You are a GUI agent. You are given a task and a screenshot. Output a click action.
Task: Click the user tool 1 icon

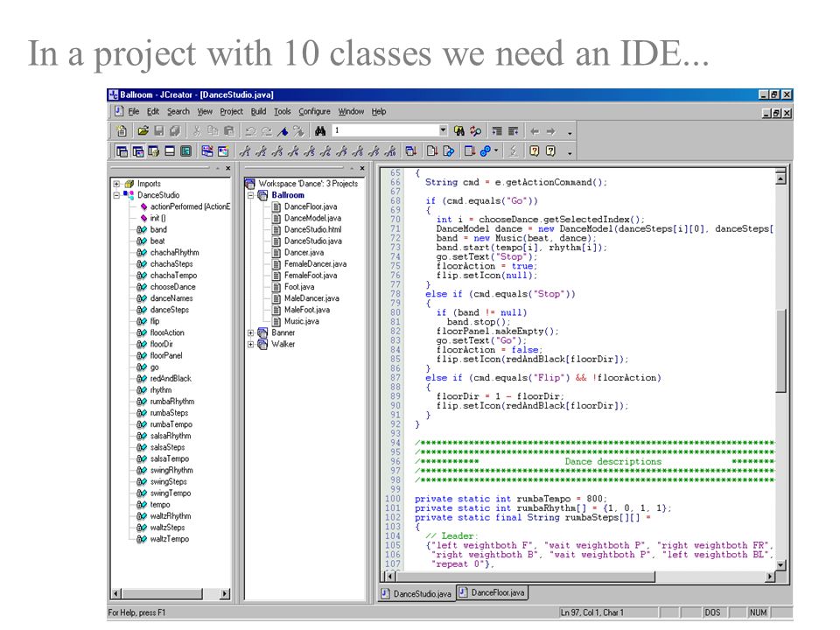(245, 151)
